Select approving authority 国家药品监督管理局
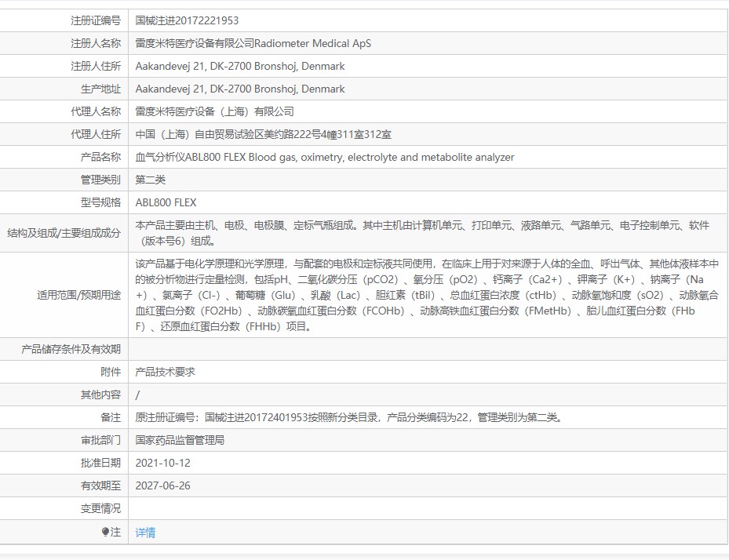Screen dimensions: 729x560 (x=180, y=440)
